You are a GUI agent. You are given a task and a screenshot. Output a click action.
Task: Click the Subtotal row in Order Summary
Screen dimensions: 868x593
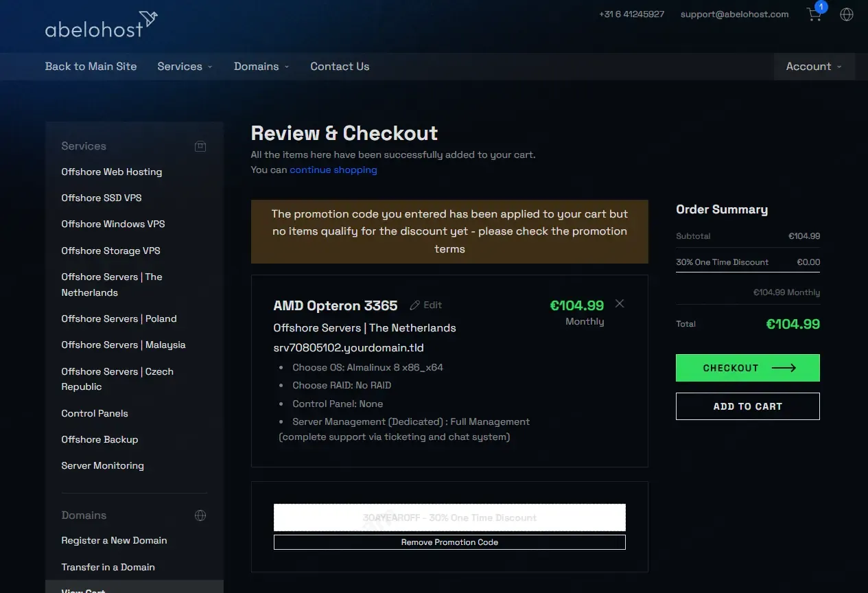click(x=748, y=236)
